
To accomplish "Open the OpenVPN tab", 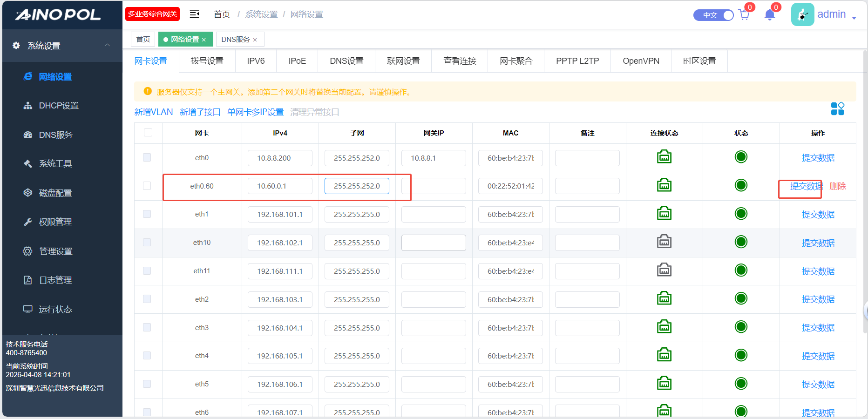I will pyautogui.click(x=641, y=61).
